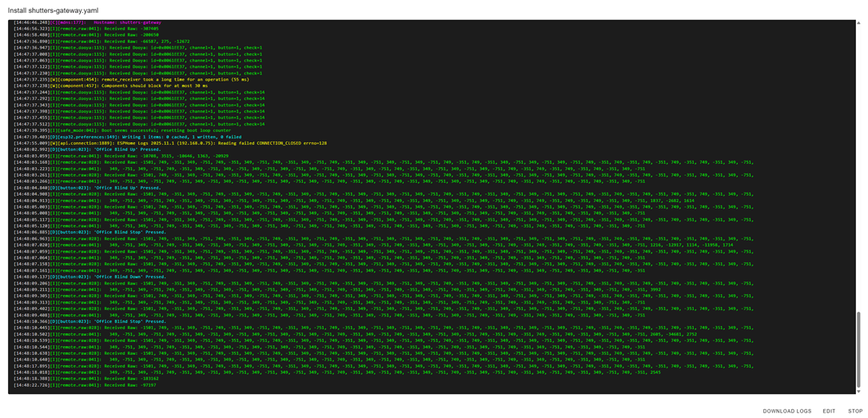Select 'Office Blind Stop' Pressed line at 14:48:10.366
The height and width of the screenshot is (418, 868).
[x=90, y=321]
